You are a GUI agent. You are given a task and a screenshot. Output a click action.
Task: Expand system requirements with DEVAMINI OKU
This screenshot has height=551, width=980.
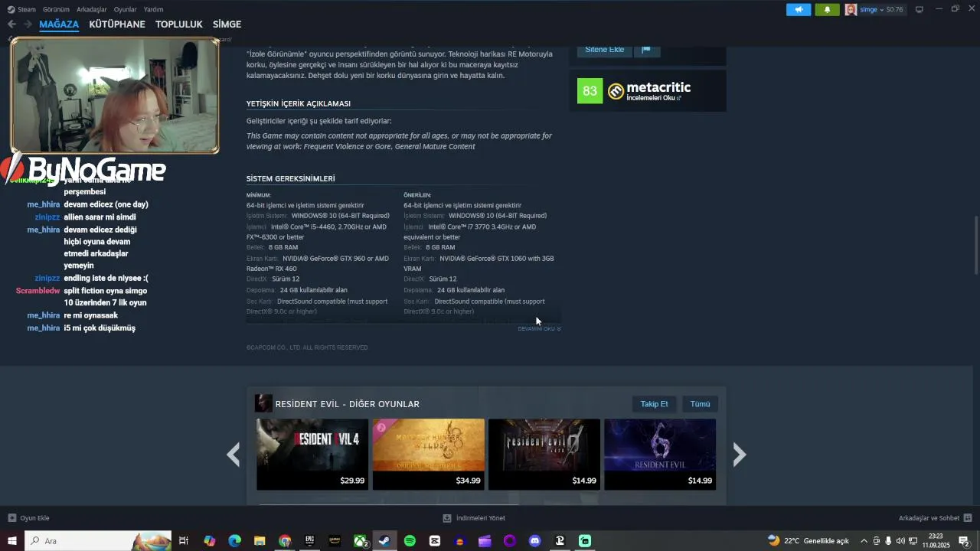539,328
